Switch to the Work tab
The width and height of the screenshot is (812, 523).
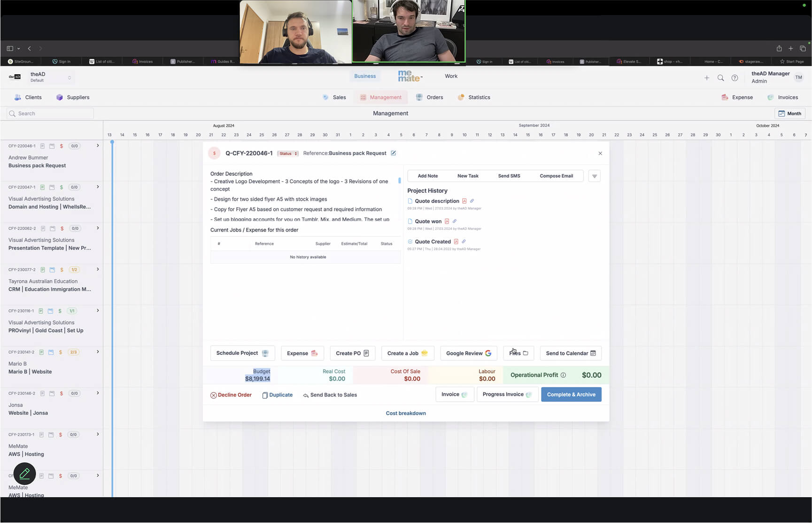tap(451, 76)
